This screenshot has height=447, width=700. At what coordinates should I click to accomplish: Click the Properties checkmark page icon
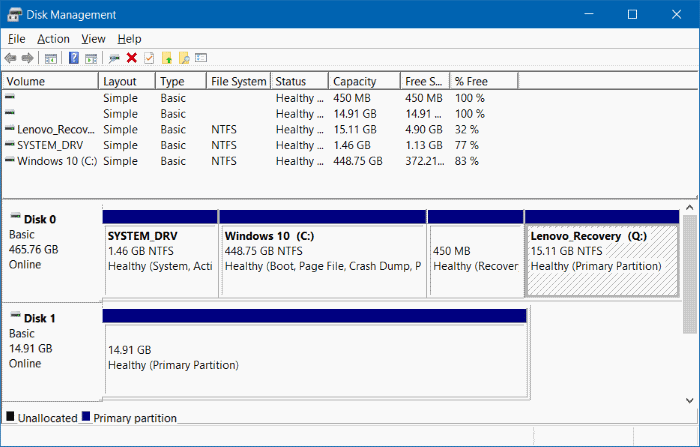[149, 58]
